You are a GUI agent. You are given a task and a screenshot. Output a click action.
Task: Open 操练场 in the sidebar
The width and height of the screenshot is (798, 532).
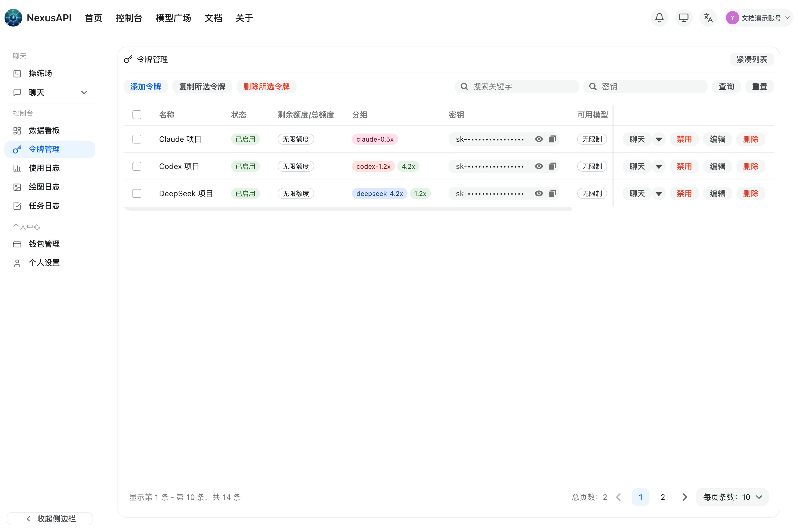(x=50, y=73)
